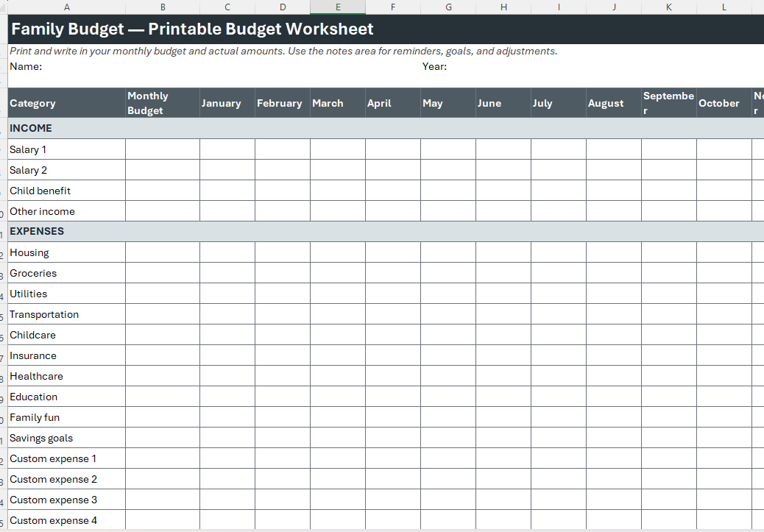The image size is (764, 532).
Task: Click the 'Childcare' cell
Action: pyautogui.click(x=67, y=335)
